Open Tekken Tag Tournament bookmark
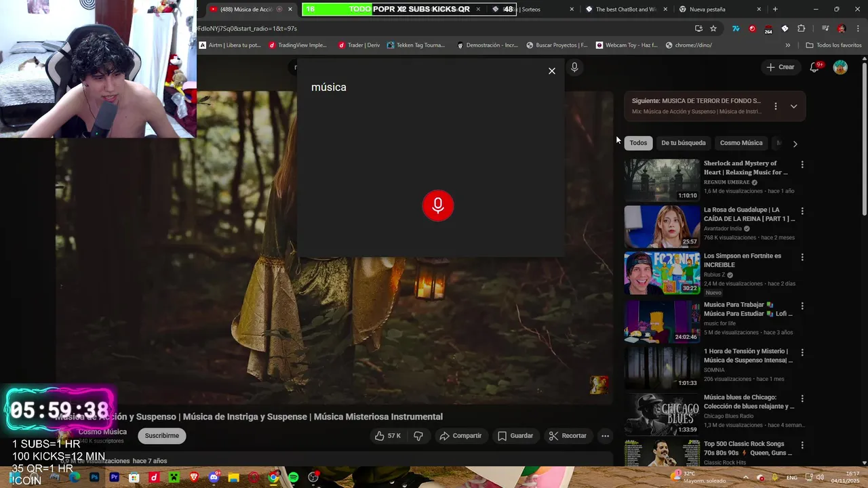Image resolution: width=868 pixels, height=488 pixels. [416, 45]
